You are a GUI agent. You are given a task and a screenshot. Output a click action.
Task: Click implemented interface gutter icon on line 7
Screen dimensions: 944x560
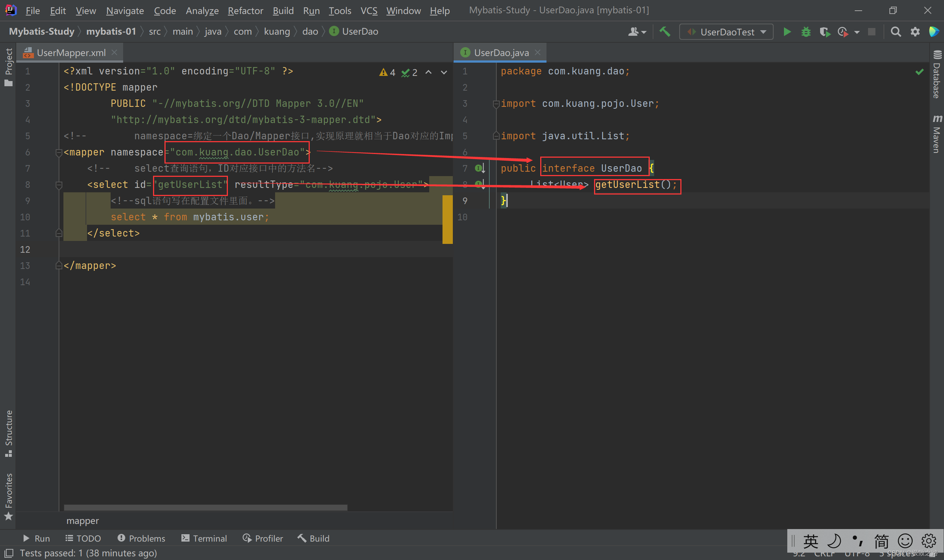click(480, 168)
